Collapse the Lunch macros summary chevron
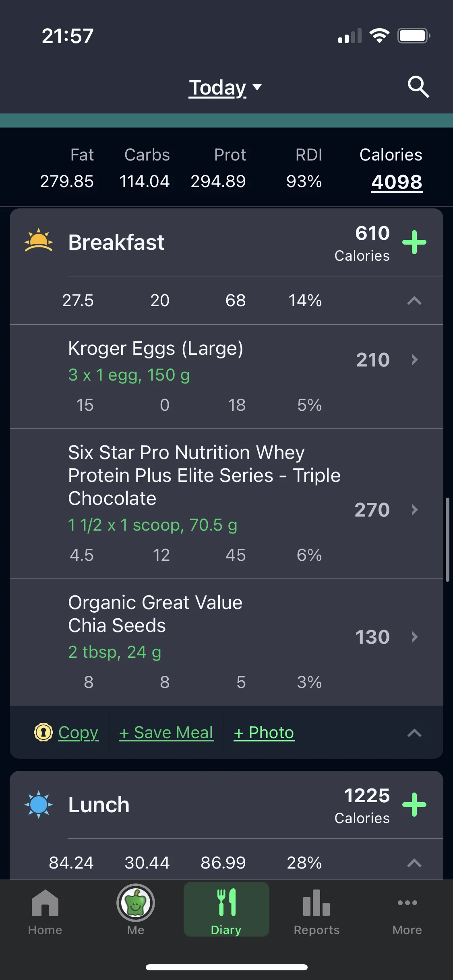 click(414, 863)
